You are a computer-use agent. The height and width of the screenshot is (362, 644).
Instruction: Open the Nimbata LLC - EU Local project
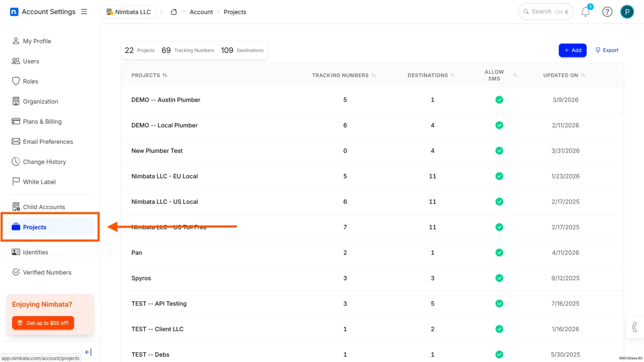point(165,176)
